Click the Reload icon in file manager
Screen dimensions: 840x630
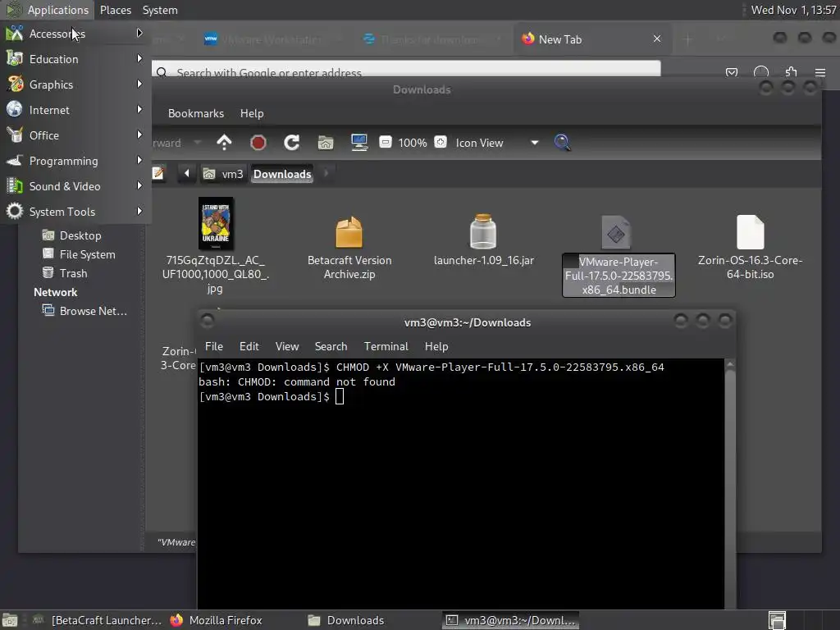coord(291,143)
